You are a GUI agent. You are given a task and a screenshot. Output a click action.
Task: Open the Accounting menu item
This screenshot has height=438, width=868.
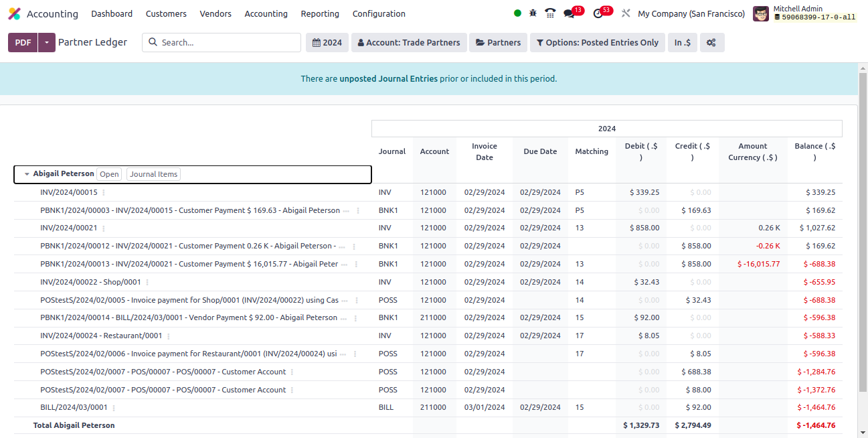tap(266, 13)
